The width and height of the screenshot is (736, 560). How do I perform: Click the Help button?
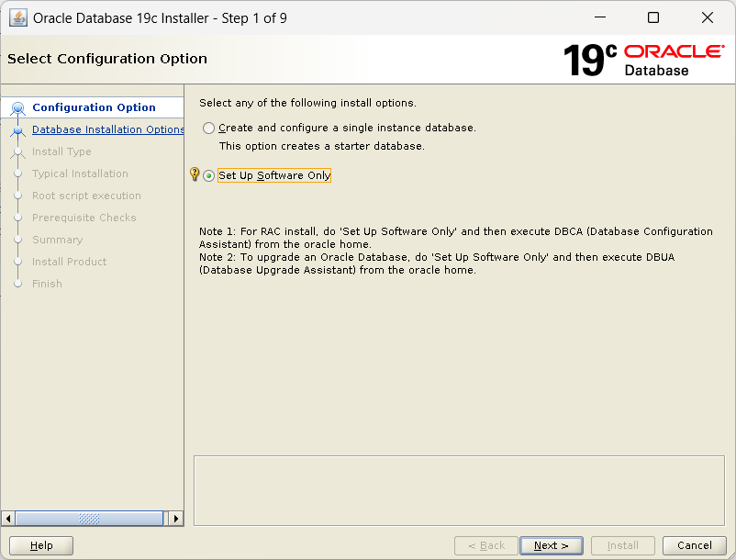coord(41,545)
